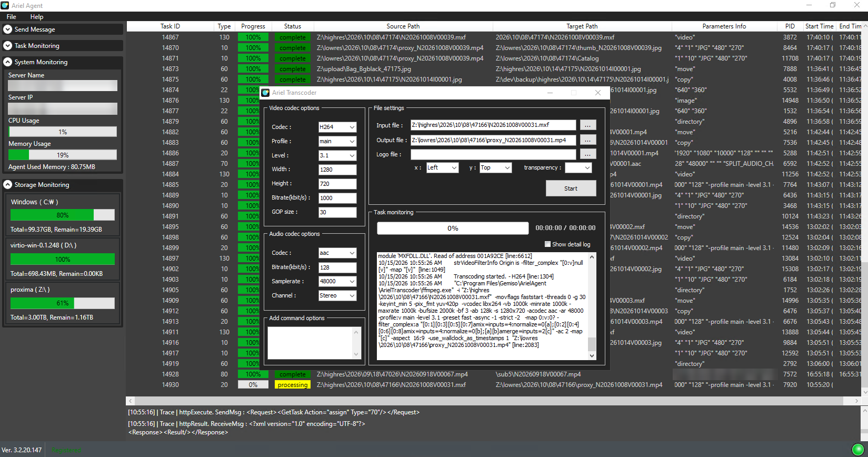Click the Start transcoding button

tap(571, 188)
